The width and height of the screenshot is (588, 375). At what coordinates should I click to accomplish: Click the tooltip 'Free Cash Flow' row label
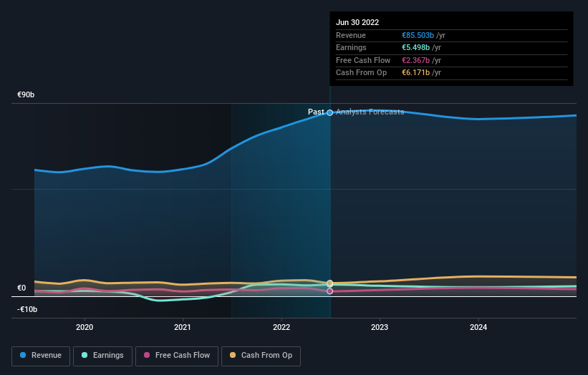pos(363,60)
